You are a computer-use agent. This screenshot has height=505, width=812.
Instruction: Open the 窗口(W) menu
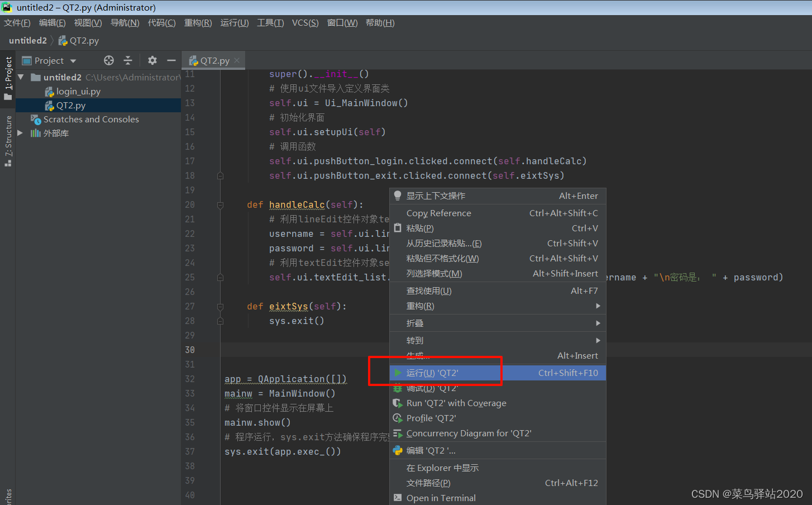(x=342, y=23)
